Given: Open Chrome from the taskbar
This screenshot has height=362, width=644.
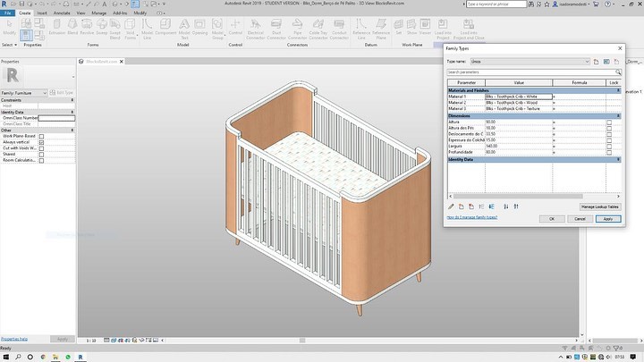Looking at the screenshot, I should pyautogui.click(x=43, y=357).
